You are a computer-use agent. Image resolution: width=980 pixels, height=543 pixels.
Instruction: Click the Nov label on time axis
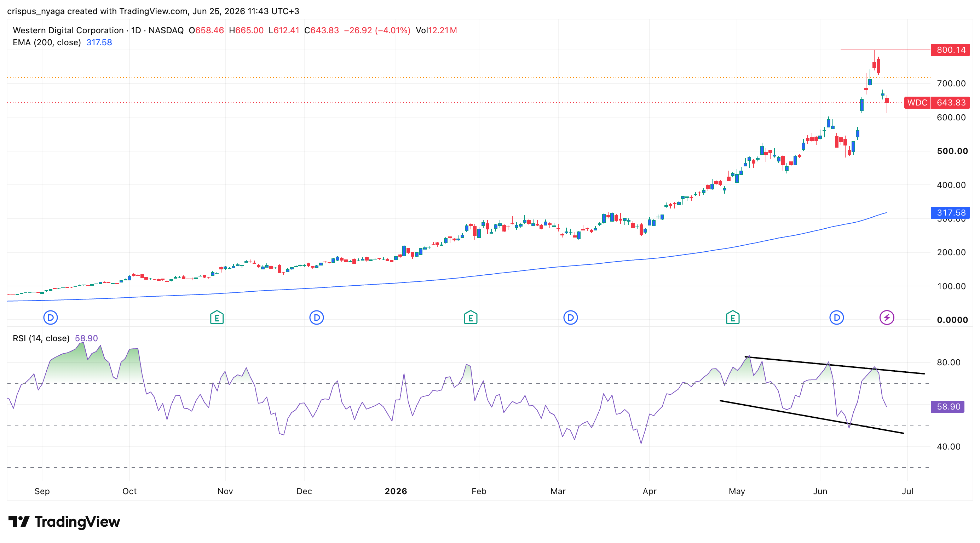(x=225, y=491)
